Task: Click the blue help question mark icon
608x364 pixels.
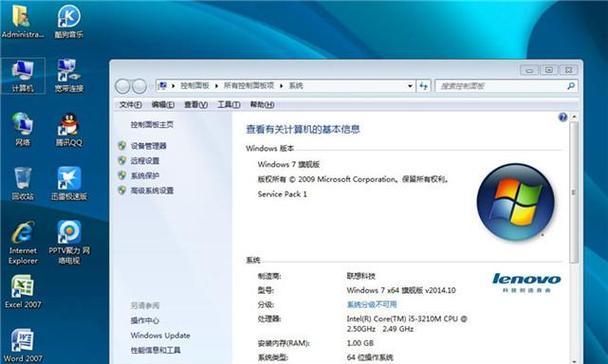Action: click(563, 117)
